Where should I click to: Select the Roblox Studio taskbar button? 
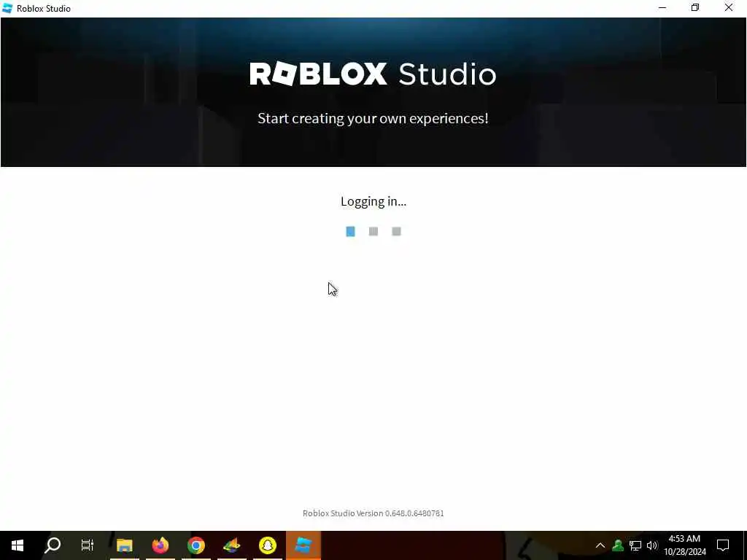pyautogui.click(x=303, y=545)
